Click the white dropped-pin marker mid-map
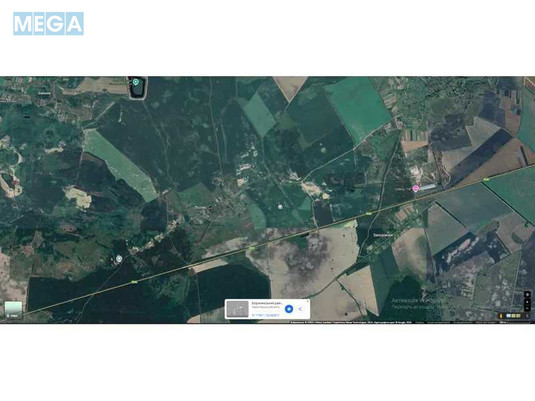This screenshot has width=535, height=401. tap(280, 206)
